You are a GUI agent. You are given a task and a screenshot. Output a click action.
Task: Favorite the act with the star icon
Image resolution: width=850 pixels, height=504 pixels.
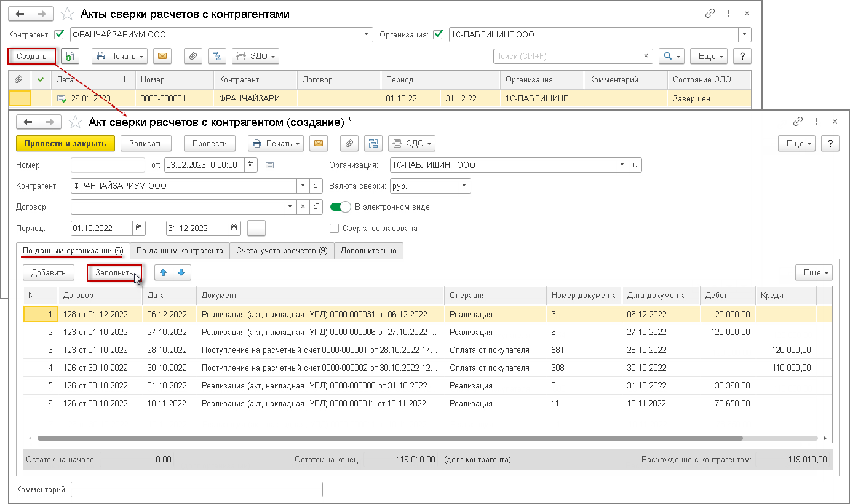pyautogui.click(x=75, y=122)
